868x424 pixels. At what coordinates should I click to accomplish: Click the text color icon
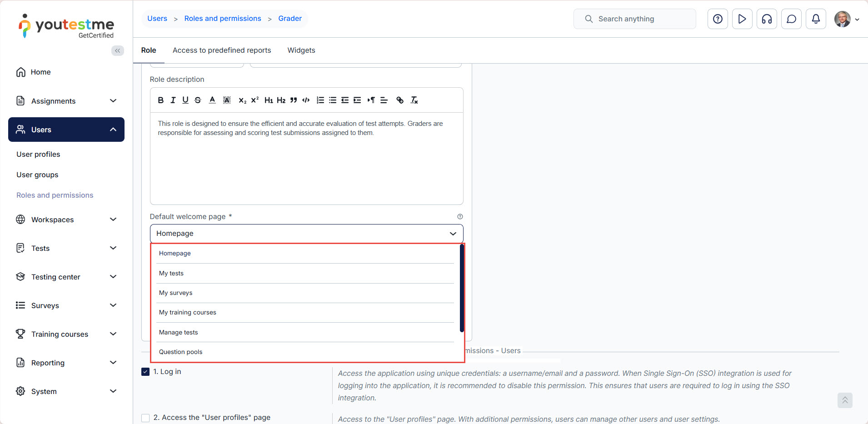pos(212,100)
